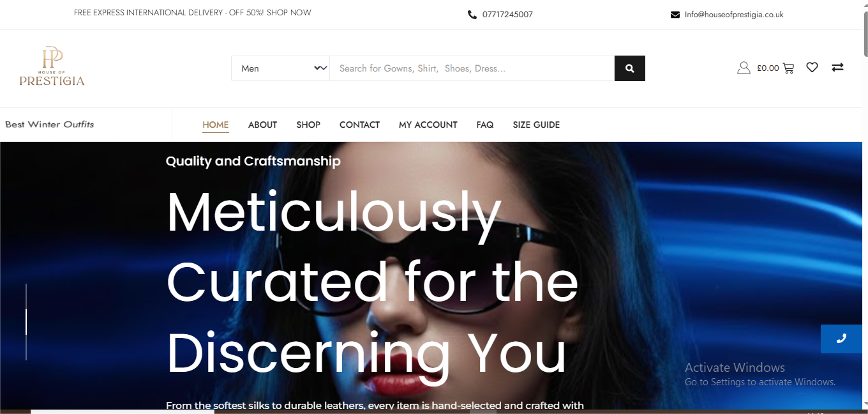
Task: Expand the Men category dropdown
Action: 280,68
